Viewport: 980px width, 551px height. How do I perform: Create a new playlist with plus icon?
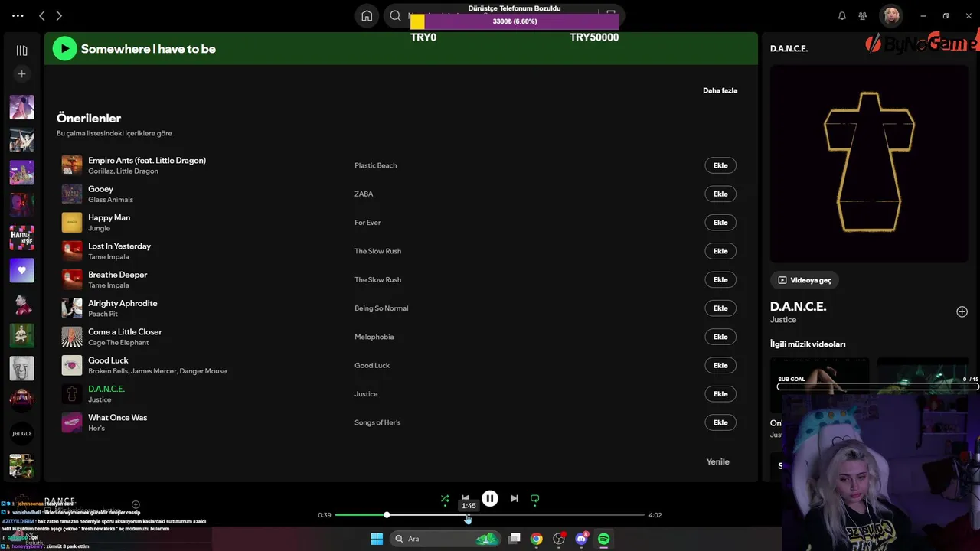pos(21,74)
